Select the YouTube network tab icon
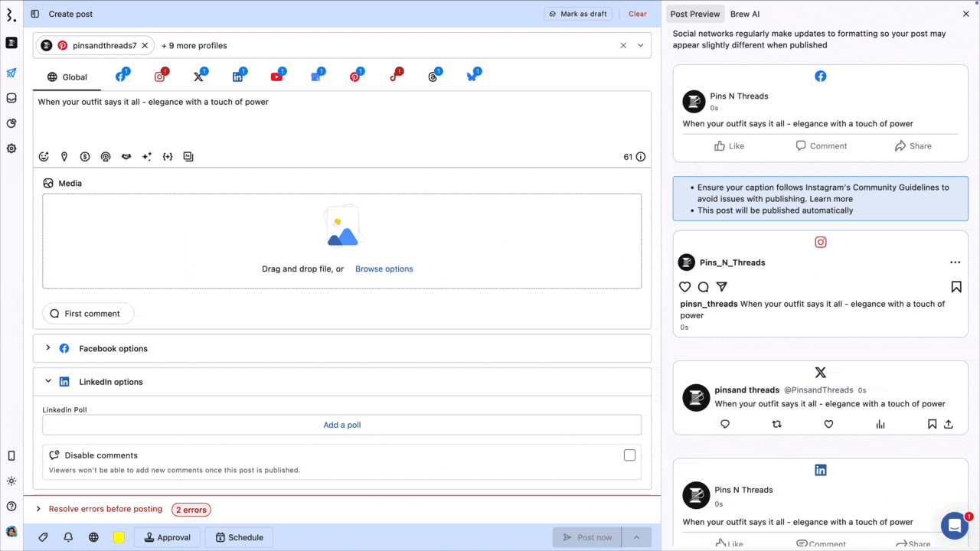The height and width of the screenshot is (551, 980). tap(276, 77)
